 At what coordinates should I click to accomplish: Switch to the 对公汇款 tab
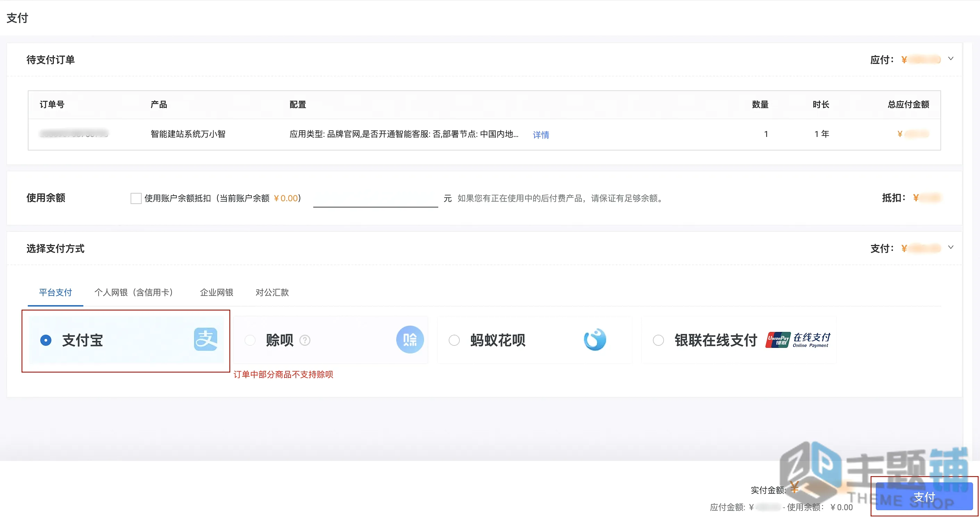point(272,292)
